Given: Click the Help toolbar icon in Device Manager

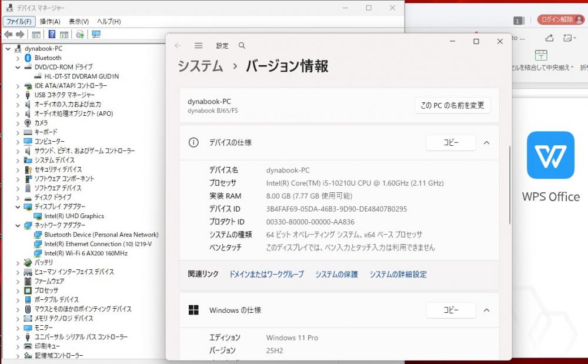Looking at the screenshot, I should [52, 35].
